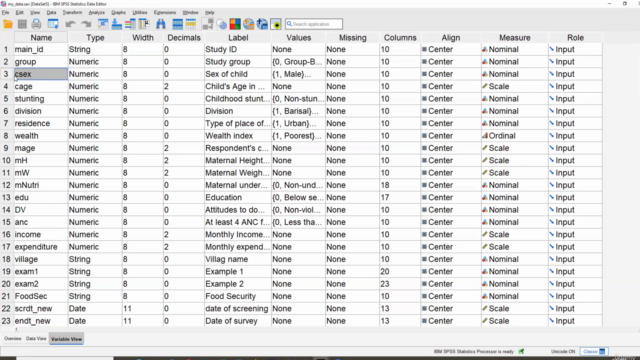
Task: Open the Role cell for csex row
Action: click(x=575, y=74)
